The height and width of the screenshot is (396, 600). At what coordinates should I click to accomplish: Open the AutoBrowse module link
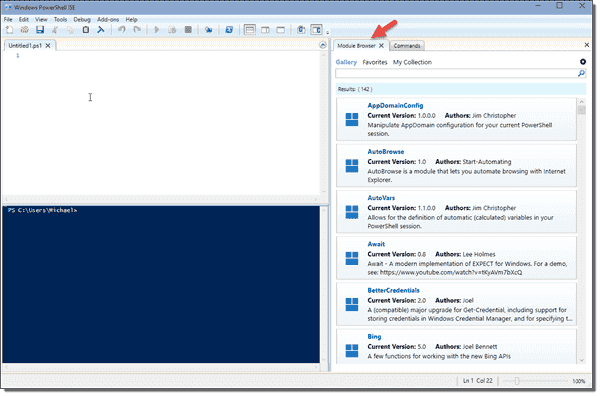(386, 152)
